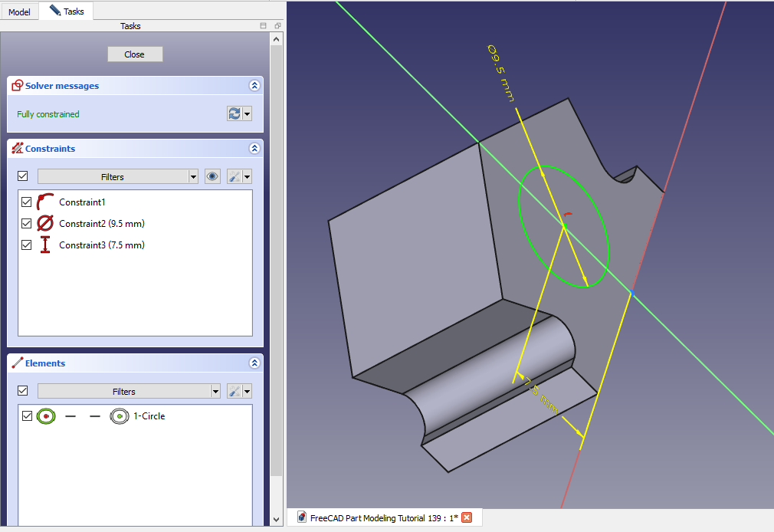Uncheck the Constraint1 checkbox
This screenshot has height=532, width=774.
click(27, 202)
